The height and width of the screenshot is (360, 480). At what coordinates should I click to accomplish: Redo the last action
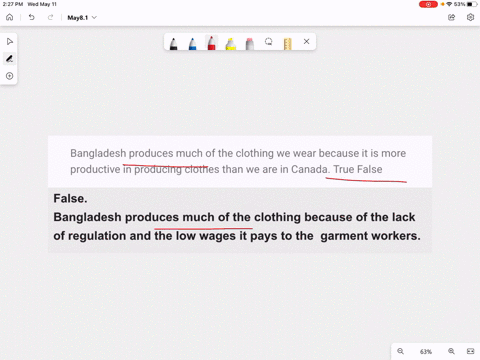[x=50, y=17]
